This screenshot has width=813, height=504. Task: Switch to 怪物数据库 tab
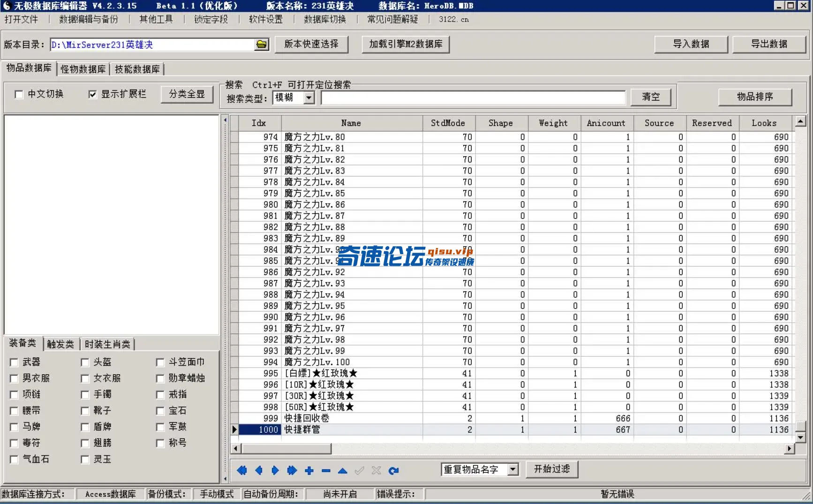point(83,69)
